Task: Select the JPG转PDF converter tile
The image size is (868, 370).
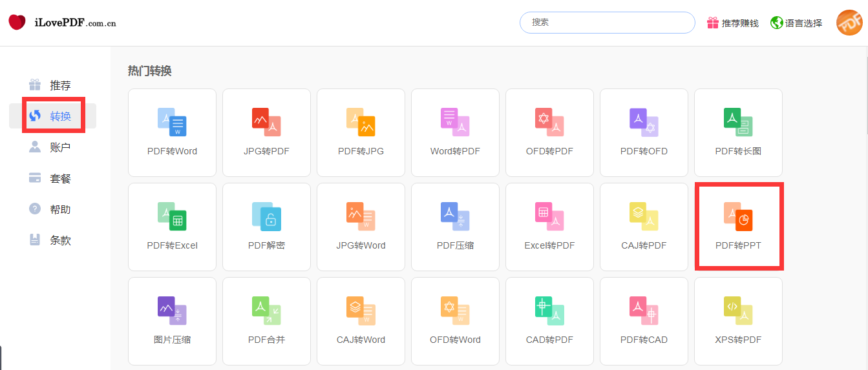Action: (266, 132)
